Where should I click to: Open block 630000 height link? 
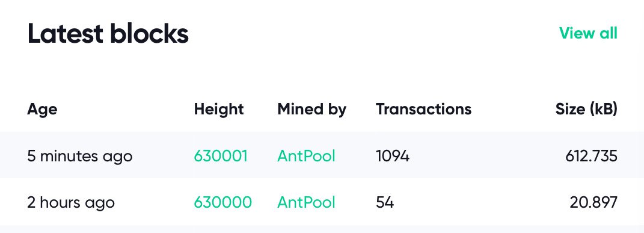point(222,202)
